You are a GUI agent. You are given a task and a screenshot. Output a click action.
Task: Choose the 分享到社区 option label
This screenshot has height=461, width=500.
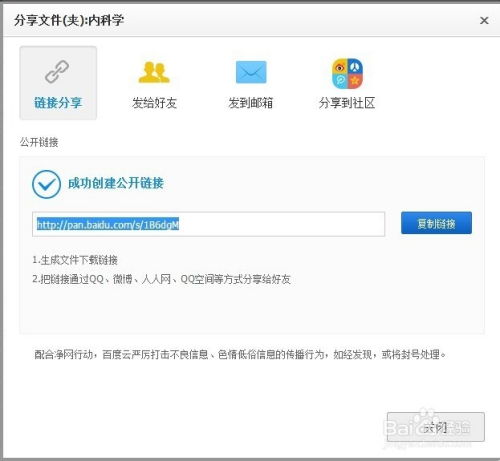[347, 103]
